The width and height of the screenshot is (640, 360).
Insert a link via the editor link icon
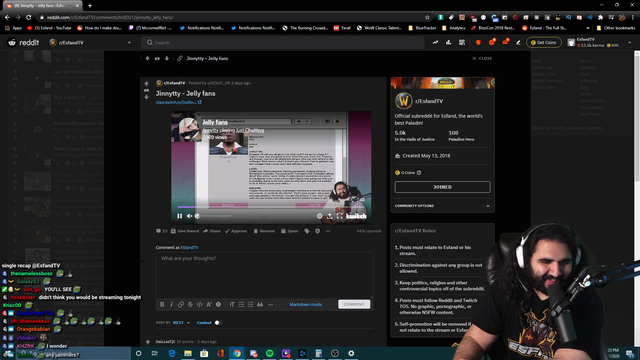pyautogui.click(x=180, y=304)
